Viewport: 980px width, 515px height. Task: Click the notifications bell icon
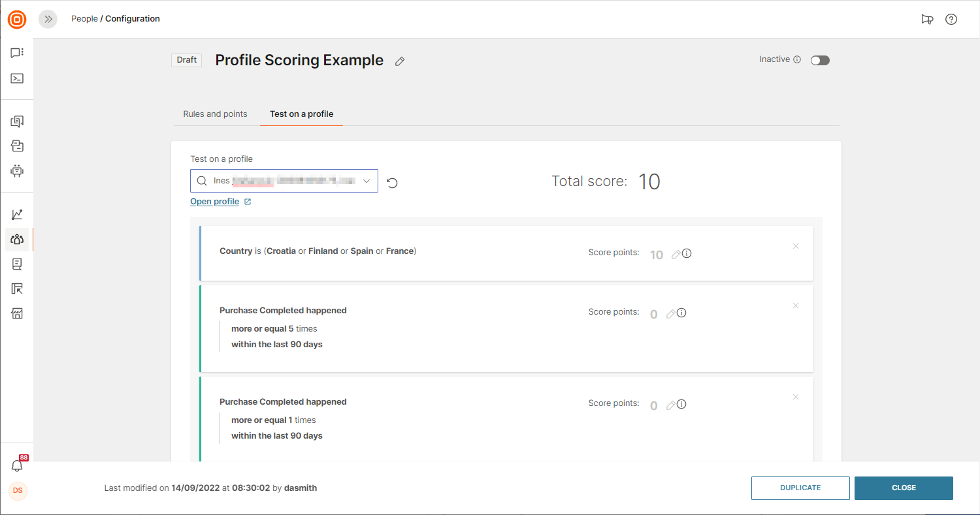pyautogui.click(x=17, y=465)
